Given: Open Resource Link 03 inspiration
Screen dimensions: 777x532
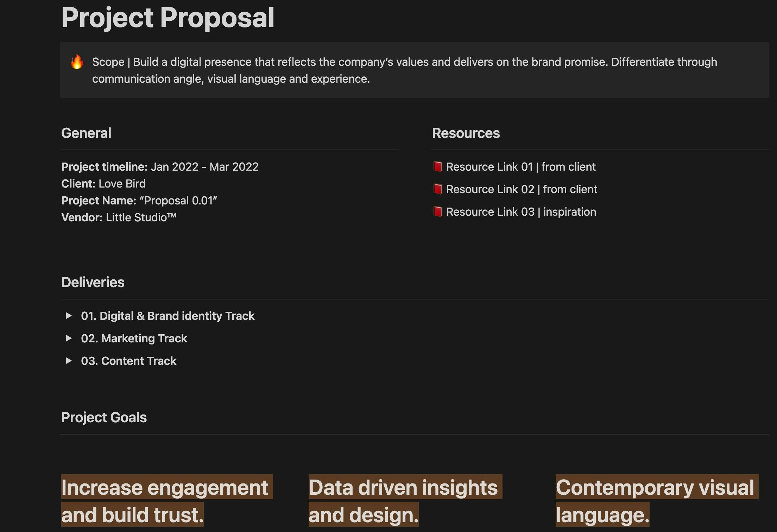Looking at the screenshot, I should click(x=521, y=212).
